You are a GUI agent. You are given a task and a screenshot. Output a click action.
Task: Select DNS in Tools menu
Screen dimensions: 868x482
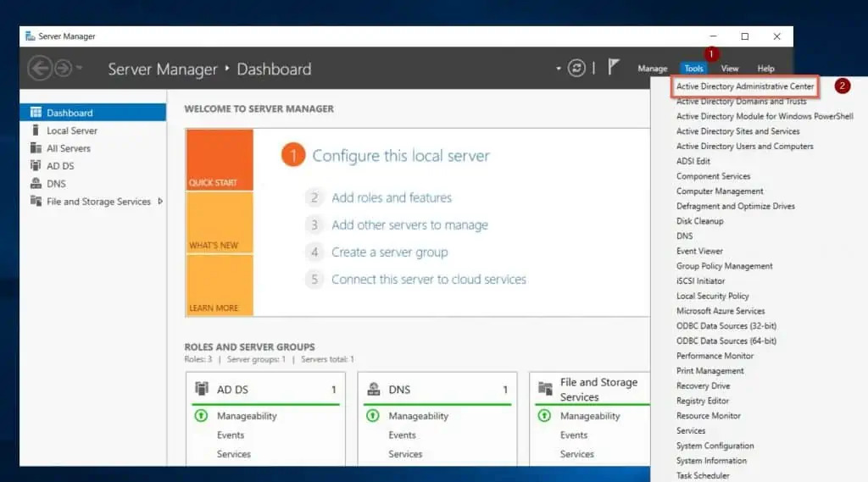(684, 235)
